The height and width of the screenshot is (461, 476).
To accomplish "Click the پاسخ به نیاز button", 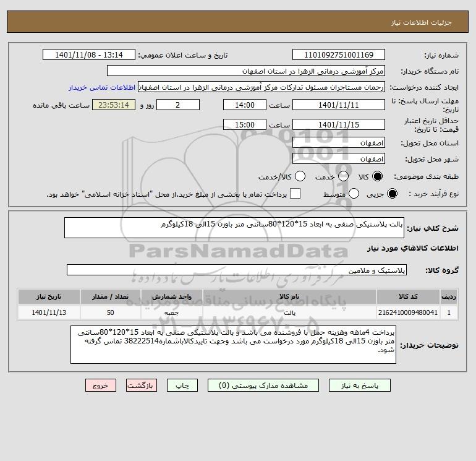I will [x=360, y=386].
